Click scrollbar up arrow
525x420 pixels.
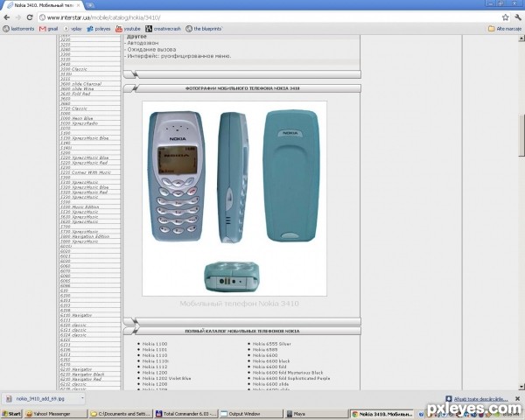(521, 38)
